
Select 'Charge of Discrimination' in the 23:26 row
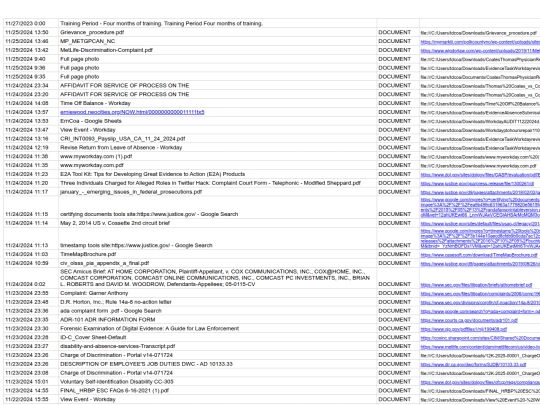tap(217, 355)
